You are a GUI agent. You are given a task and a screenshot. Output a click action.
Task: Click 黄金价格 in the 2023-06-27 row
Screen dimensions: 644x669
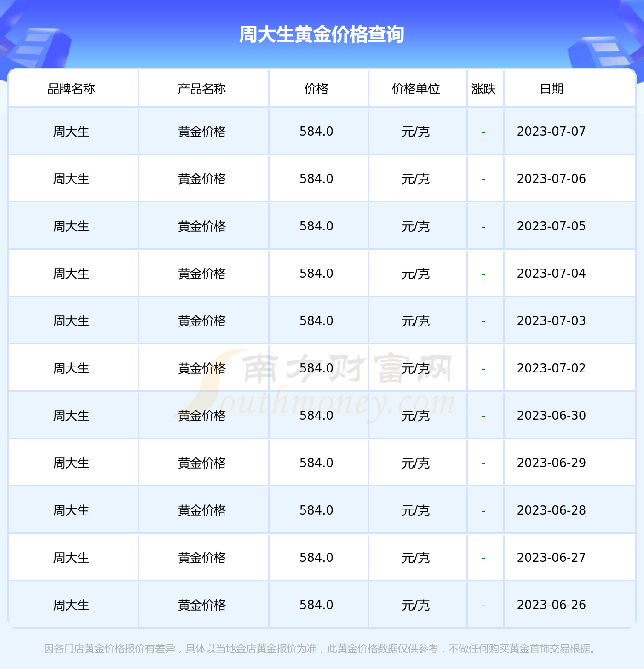(x=202, y=558)
